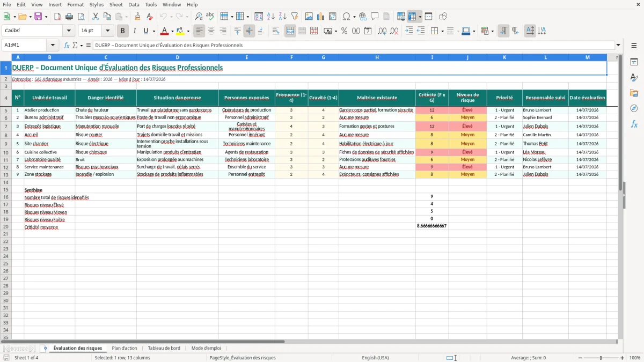Open Underline style dropdown arrow

[153, 31]
